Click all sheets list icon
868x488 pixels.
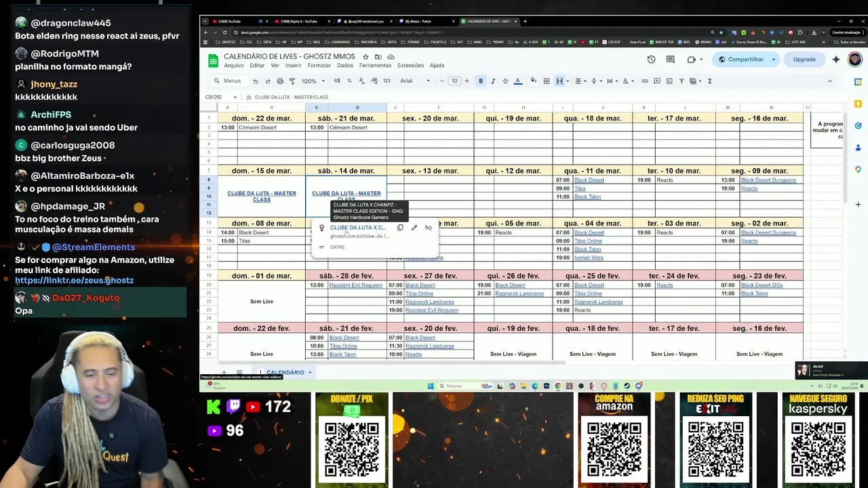pos(239,372)
